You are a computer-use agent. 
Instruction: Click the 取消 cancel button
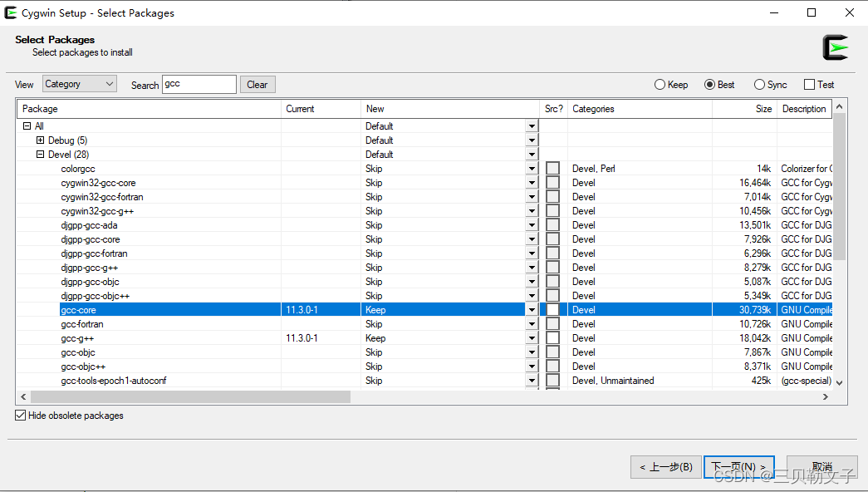[x=822, y=467]
